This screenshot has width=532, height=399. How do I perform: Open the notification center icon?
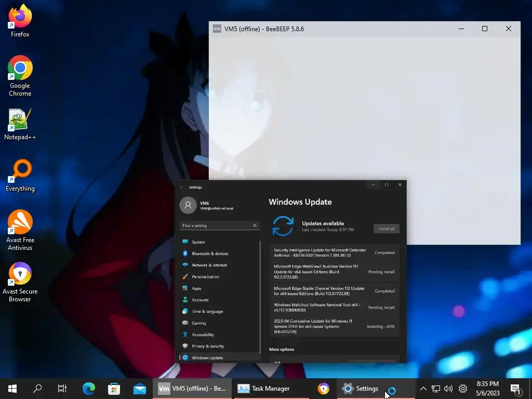point(515,389)
